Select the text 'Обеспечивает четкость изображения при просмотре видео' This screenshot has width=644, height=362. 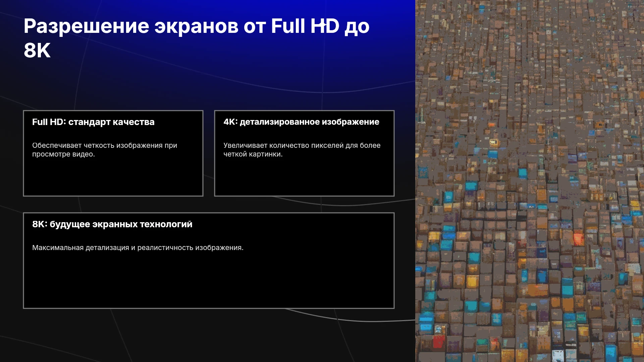click(x=105, y=150)
